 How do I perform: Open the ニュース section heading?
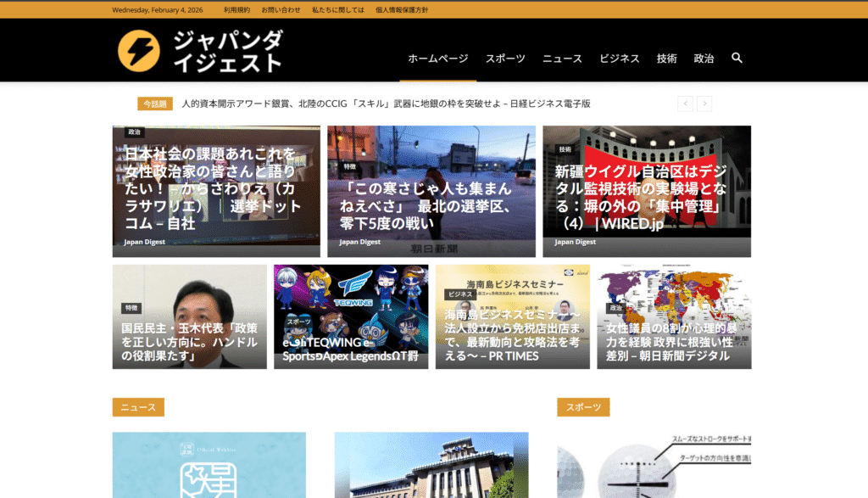tap(138, 407)
